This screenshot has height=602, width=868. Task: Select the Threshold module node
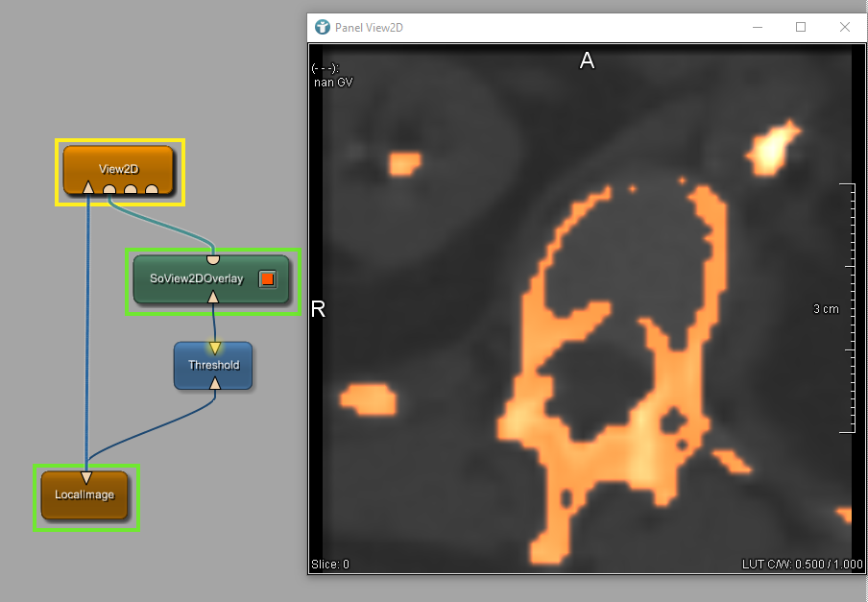(x=213, y=365)
